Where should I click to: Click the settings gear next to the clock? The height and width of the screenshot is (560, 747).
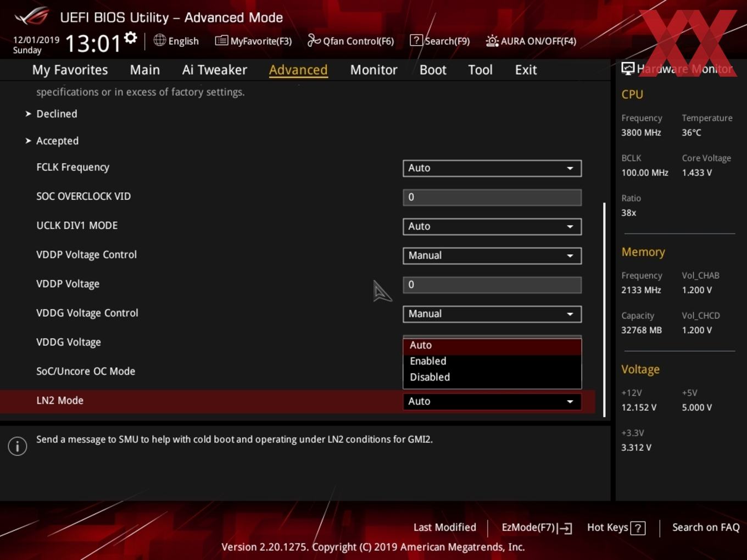tap(131, 38)
